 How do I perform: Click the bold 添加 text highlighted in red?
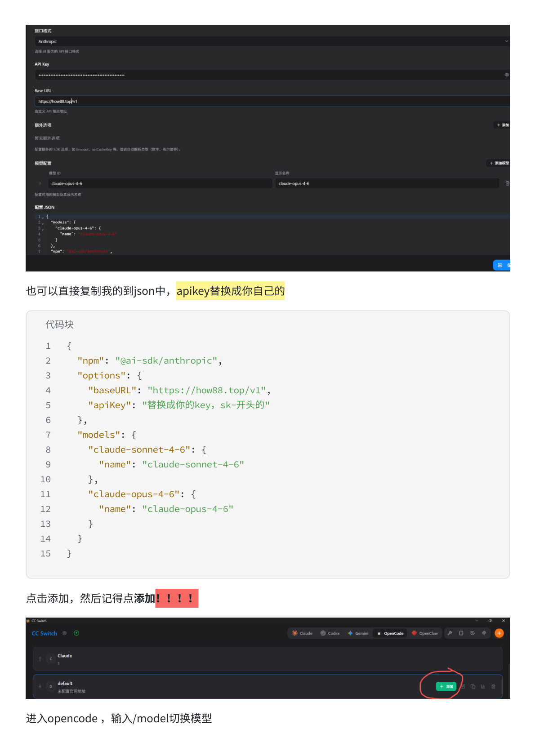(x=145, y=598)
